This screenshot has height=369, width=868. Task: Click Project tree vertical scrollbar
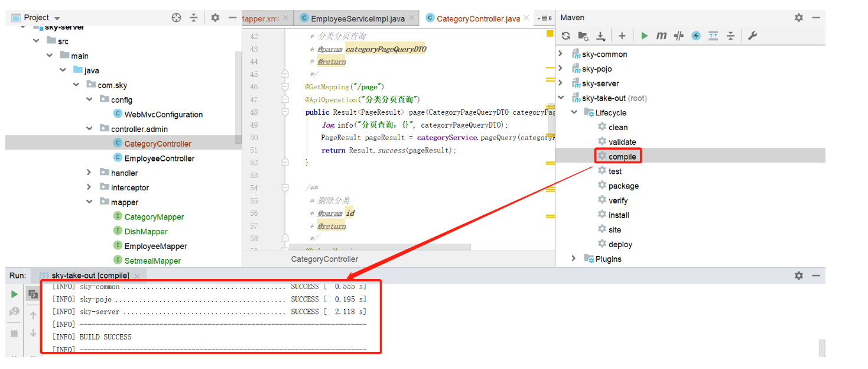(239, 98)
